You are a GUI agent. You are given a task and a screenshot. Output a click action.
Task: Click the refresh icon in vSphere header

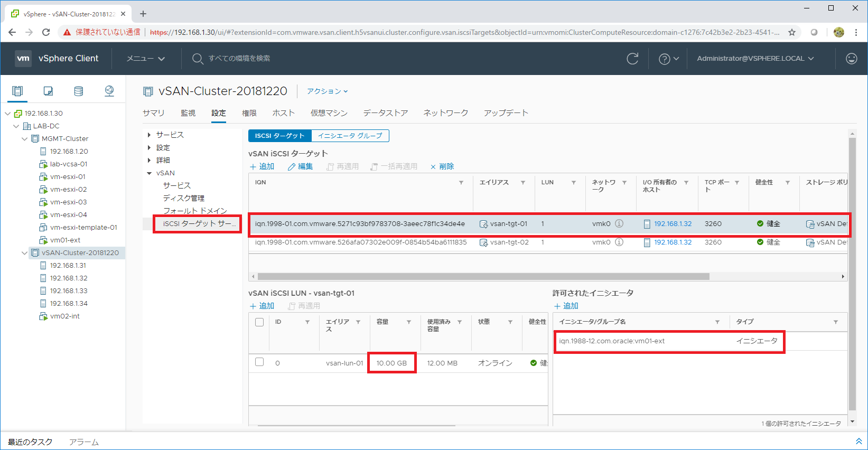pyautogui.click(x=632, y=59)
